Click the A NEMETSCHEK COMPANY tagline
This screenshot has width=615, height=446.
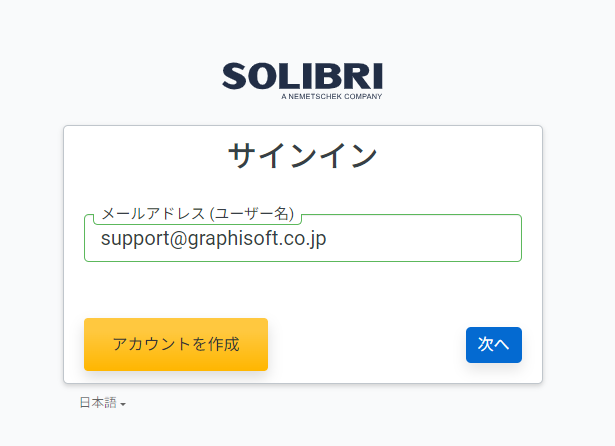coord(331,96)
